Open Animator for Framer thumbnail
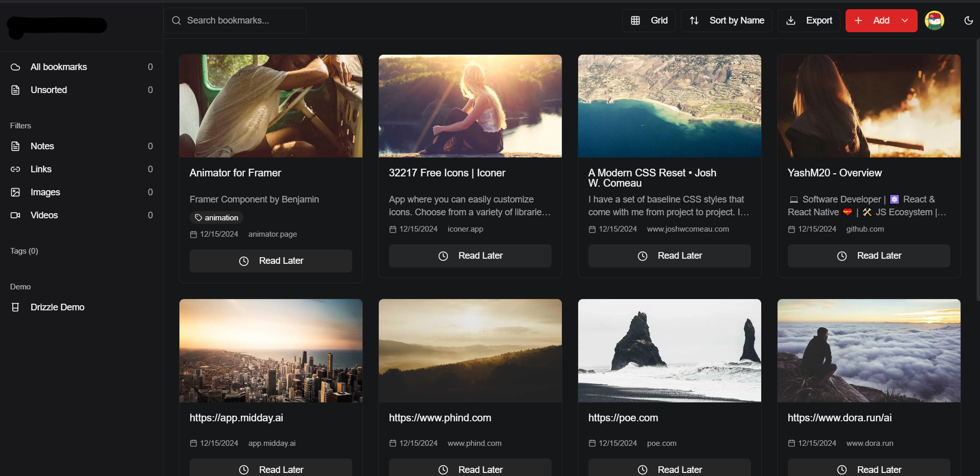 (x=271, y=106)
